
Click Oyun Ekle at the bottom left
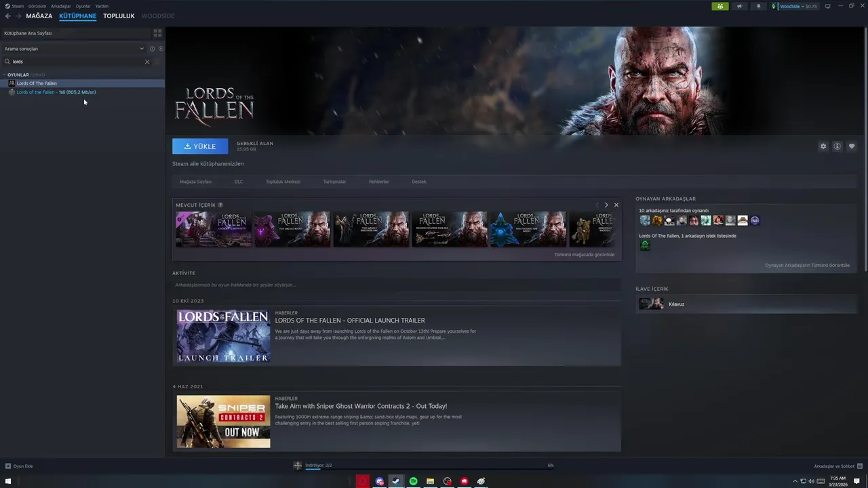(x=19, y=466)
